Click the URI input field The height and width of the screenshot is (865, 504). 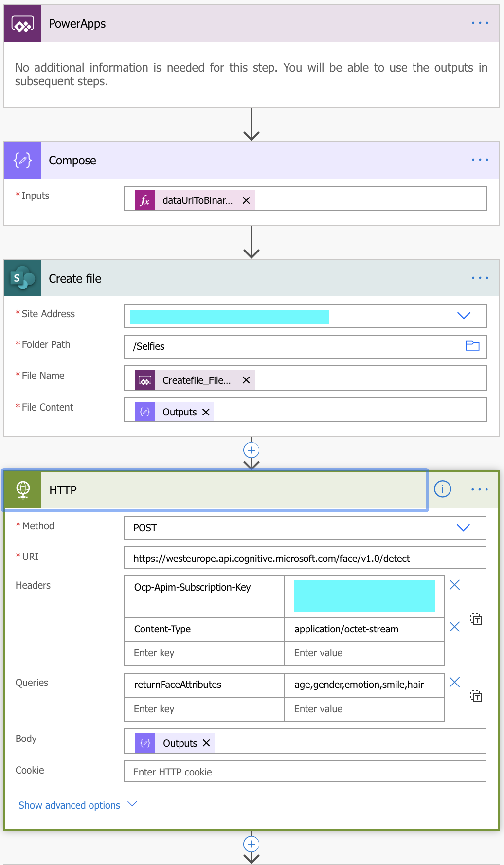(x=305, y=558)
